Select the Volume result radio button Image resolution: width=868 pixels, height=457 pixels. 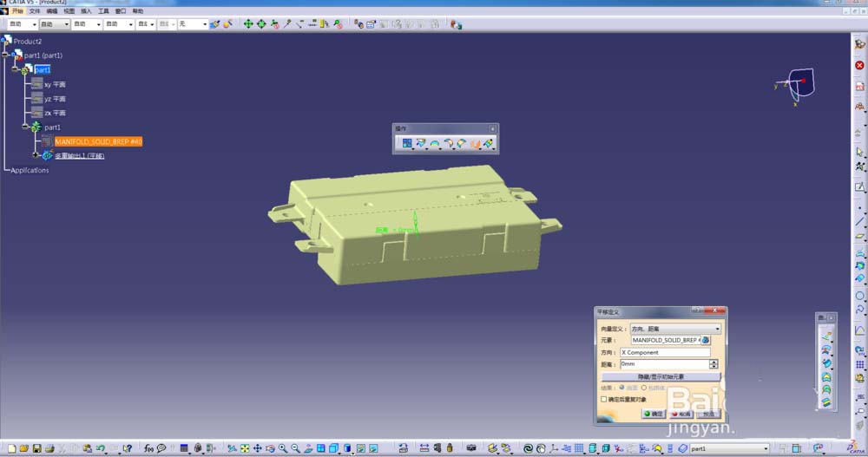[x=644, y=388]
